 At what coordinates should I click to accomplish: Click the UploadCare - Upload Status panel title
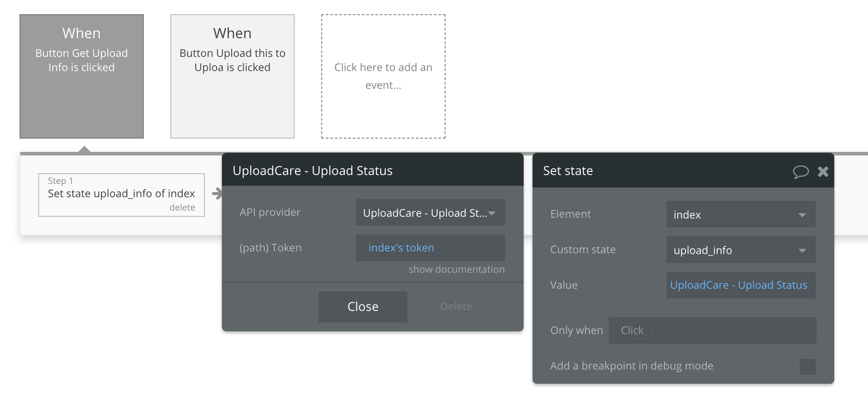312,171
